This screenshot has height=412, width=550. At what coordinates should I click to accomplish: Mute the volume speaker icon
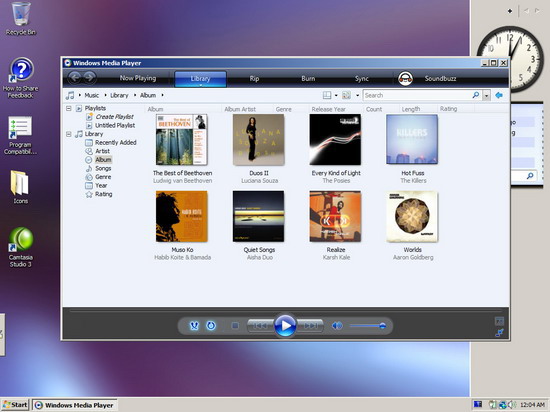[336, 326]
